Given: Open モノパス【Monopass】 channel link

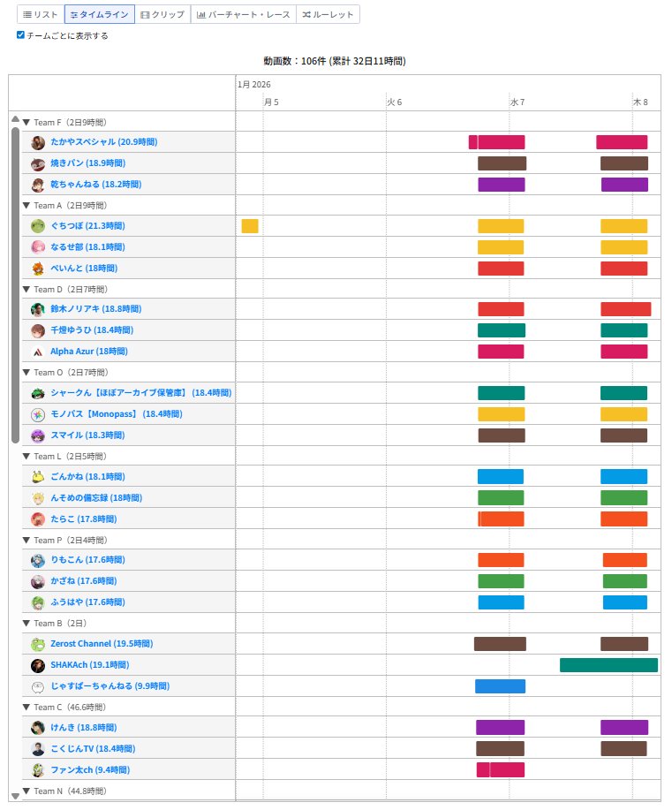Looking at the screenshot, I should tap(117, 413).
